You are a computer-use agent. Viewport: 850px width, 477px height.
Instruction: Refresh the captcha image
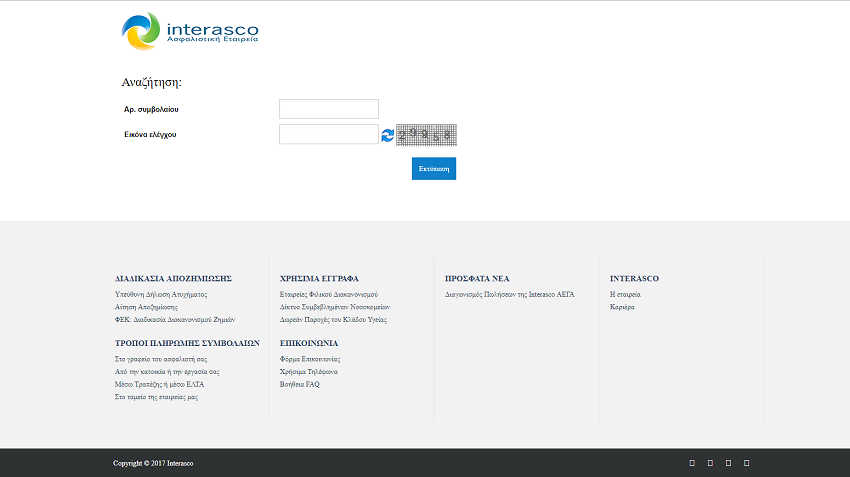pos(387,135)
